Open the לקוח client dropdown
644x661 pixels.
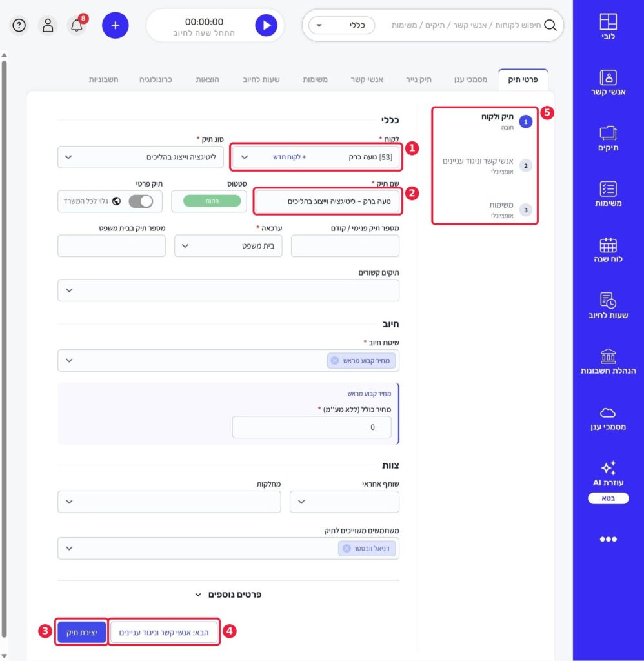[316, 157]
